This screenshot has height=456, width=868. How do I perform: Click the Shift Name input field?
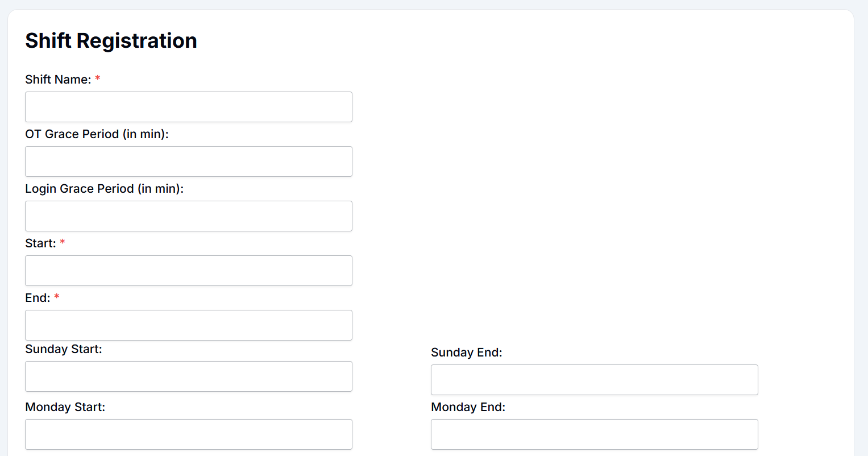188,107
